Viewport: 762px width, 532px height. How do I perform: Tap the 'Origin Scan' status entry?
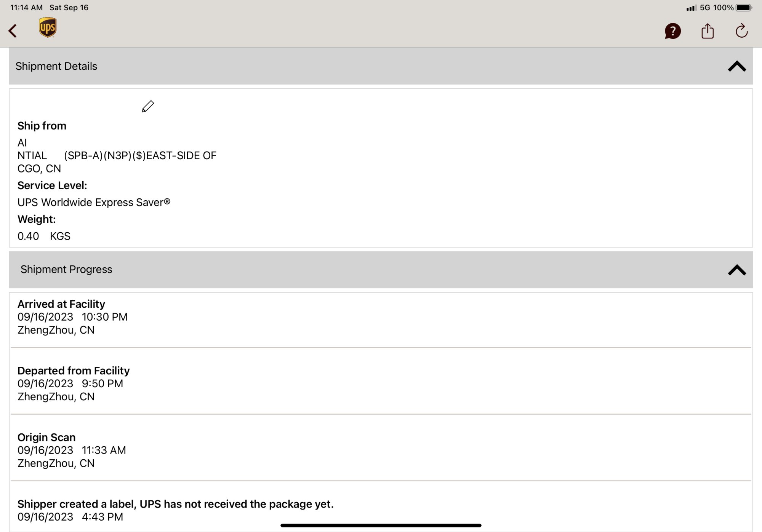pos(46,437)
